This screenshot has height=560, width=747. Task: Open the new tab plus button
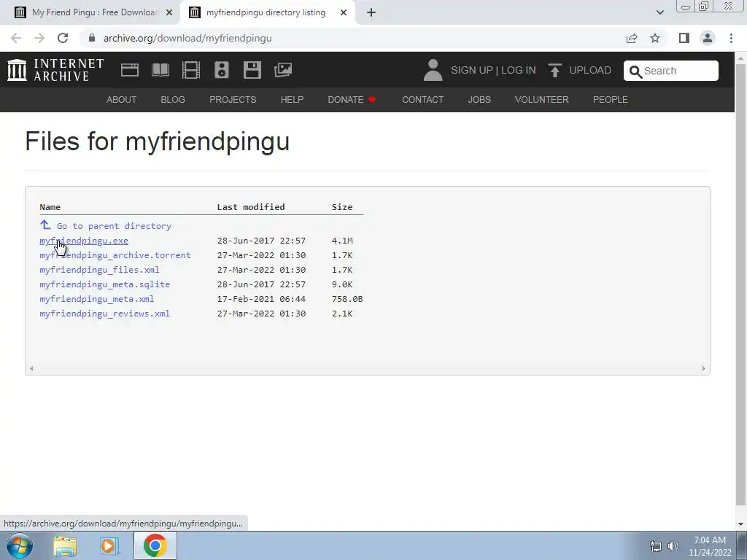pyautogui.click(x=371, y=13)
